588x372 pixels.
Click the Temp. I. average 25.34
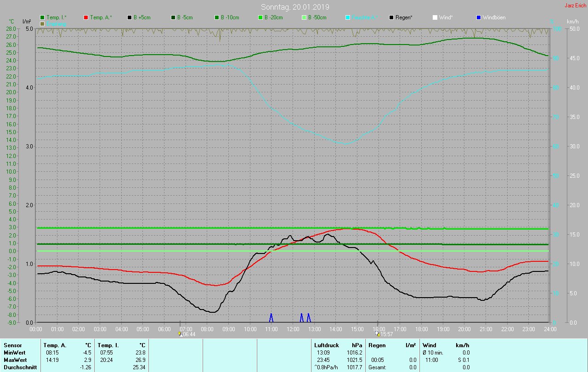[139, 367]
